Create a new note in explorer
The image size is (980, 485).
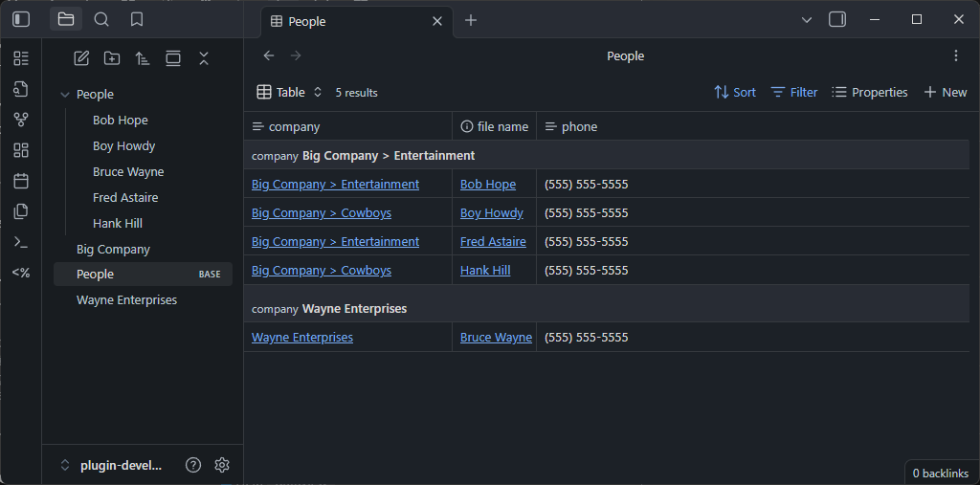(x=81, y=58)
